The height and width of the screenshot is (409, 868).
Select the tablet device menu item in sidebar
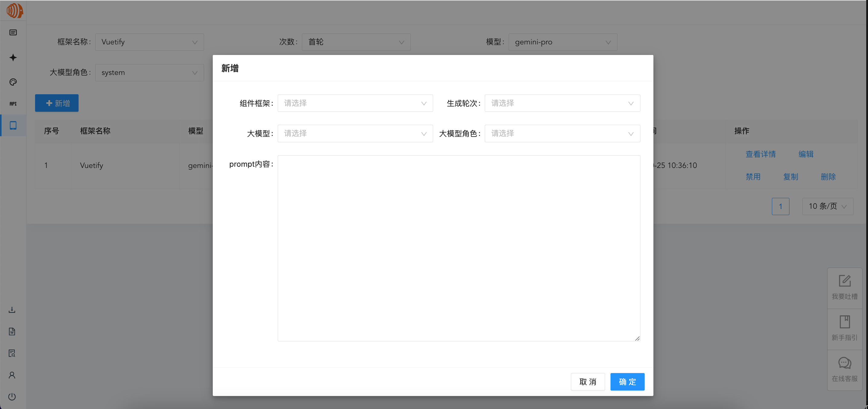[x=13, y=125]
